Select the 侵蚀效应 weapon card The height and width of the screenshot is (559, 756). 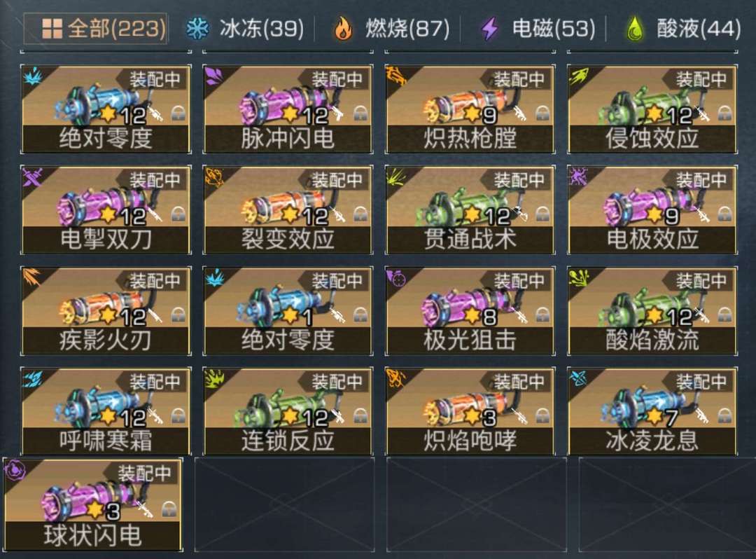(652, 109)
